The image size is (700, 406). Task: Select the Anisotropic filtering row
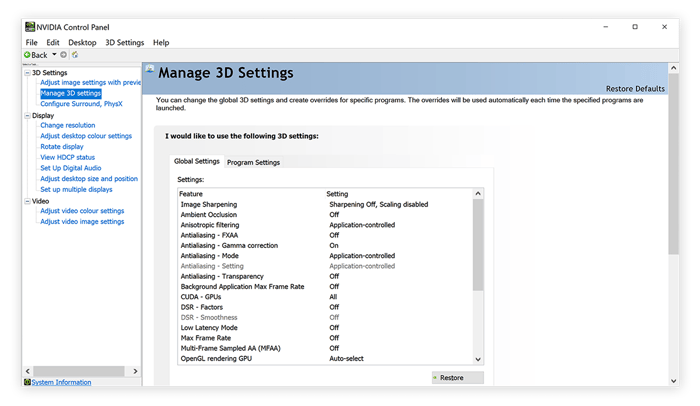click(325, 225)
